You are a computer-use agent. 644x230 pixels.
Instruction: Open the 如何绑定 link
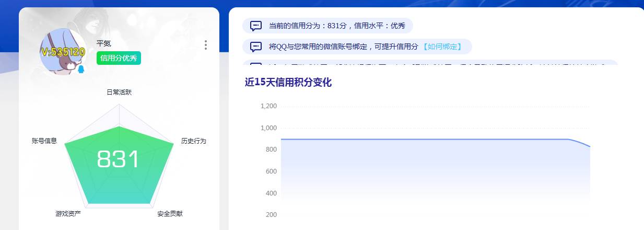coord(442,47)
